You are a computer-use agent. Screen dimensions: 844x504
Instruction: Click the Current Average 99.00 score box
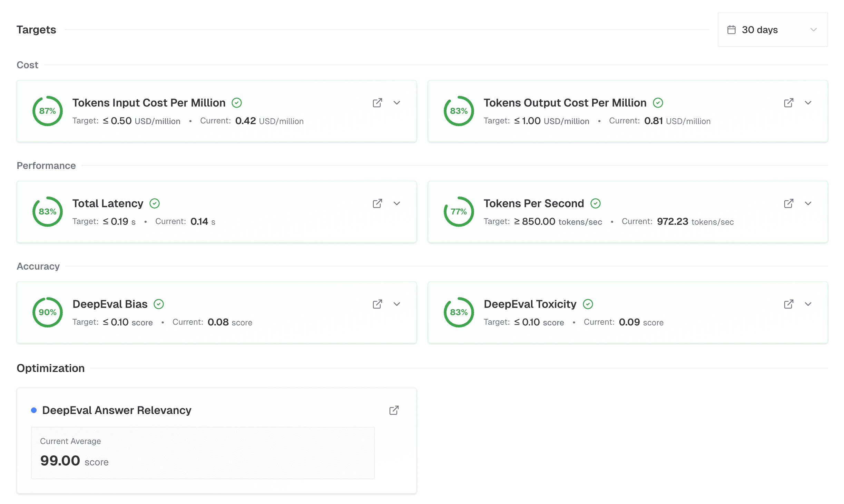pos(203,453)
